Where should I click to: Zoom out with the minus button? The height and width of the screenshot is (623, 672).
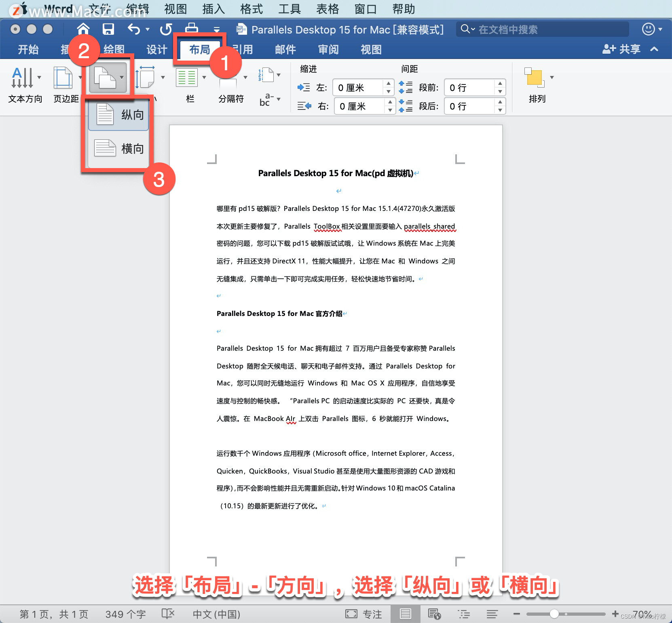tap(516, 614)
